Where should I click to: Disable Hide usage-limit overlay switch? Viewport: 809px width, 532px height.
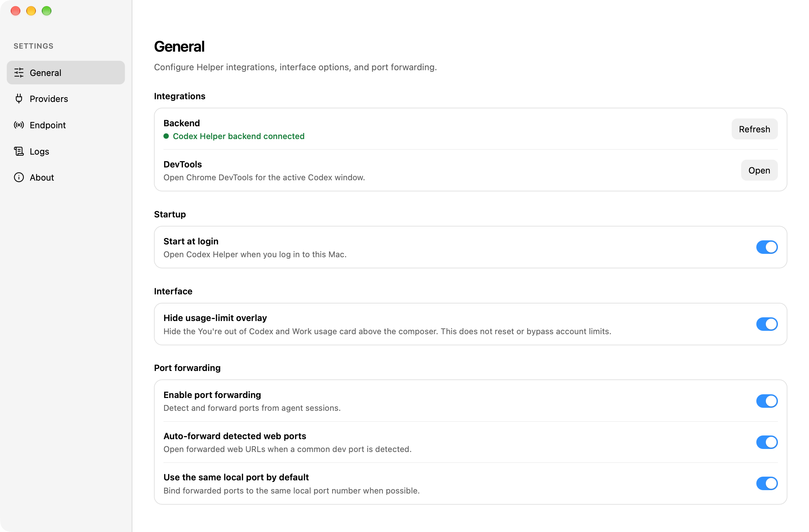click(x=767, y=324)
